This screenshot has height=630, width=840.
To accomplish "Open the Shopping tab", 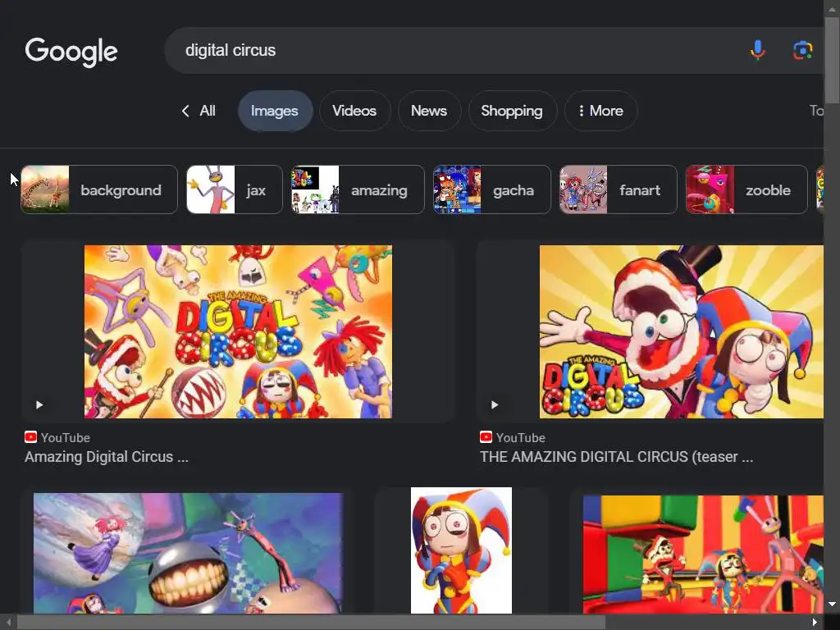I will 512,111.
